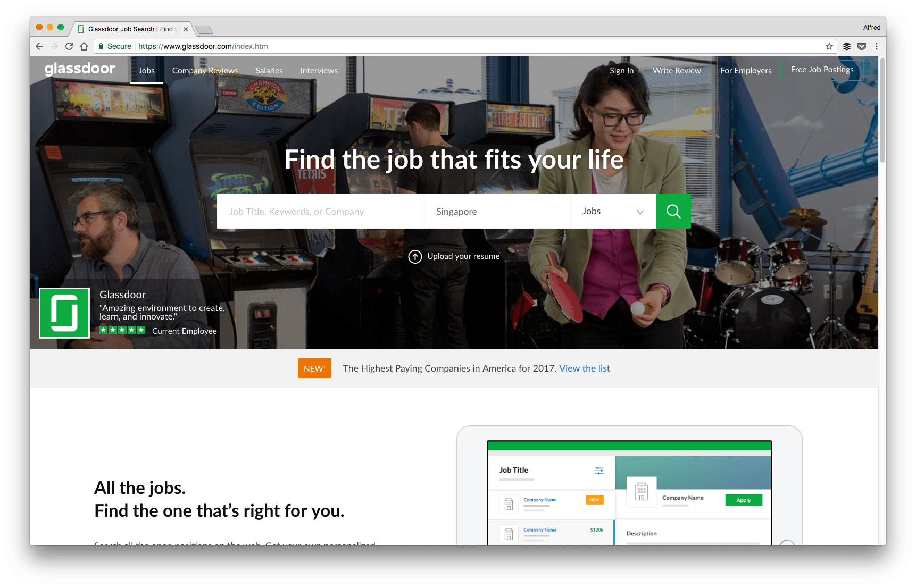Open the Interviews section

319,70
